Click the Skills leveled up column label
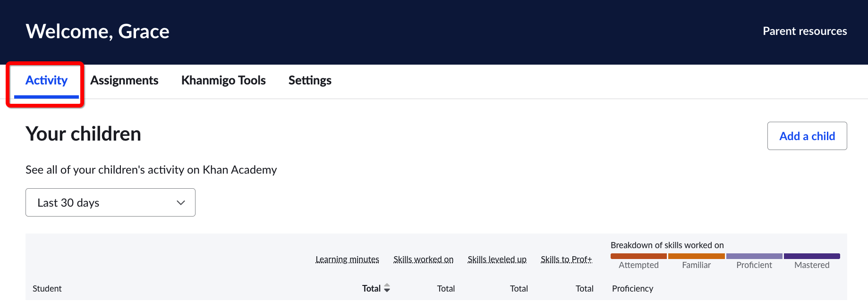 click(x=497, y=259)
